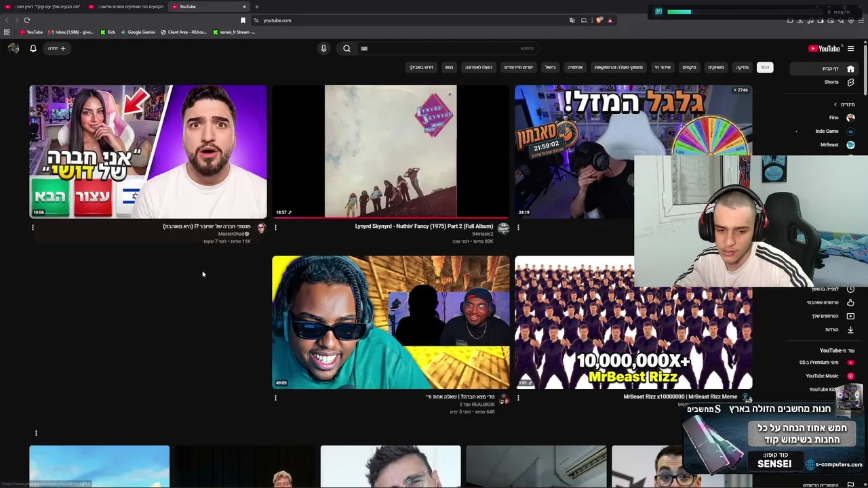Open the new browser tab button
The image size is (868, 488).
pyautogui.click(x=256, y=7)
